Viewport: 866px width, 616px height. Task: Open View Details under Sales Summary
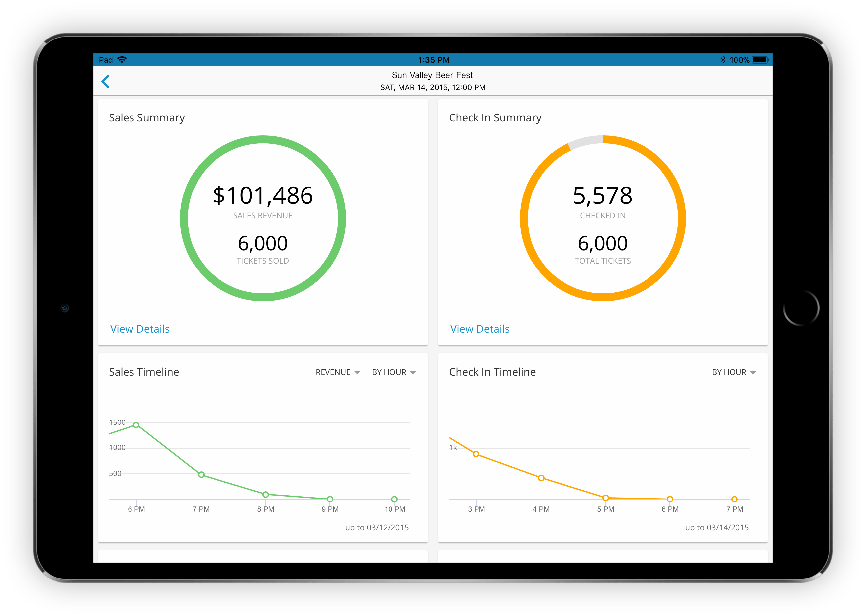tap(140, 329)
